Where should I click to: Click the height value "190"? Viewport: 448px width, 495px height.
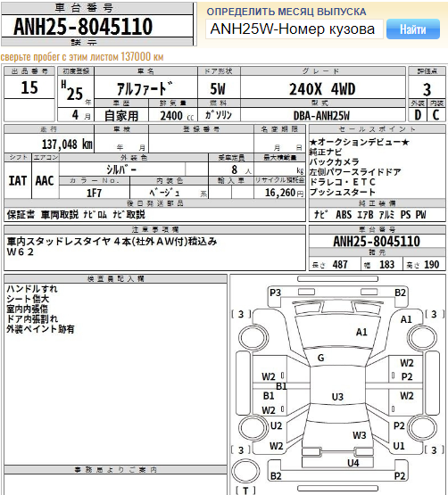[x=432, y=265]
